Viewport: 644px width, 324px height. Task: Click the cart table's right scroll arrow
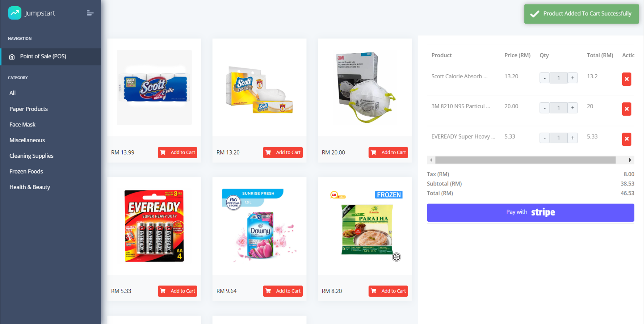pos(630,160)
